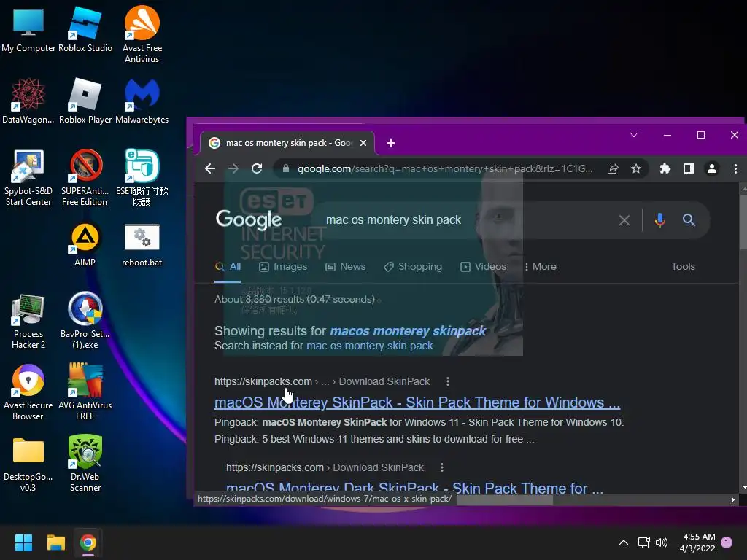
Task: Open Process Hacker 2 shortcut
Action: [28, 321]
